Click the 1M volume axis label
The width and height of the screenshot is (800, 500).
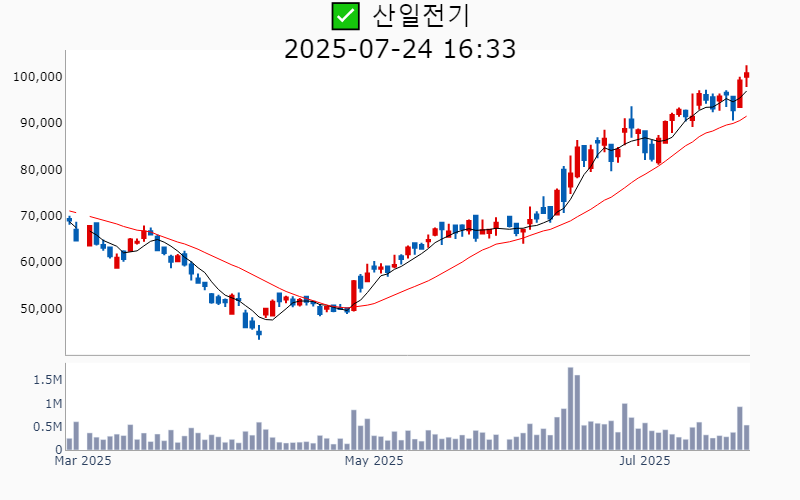click(54, 404)
